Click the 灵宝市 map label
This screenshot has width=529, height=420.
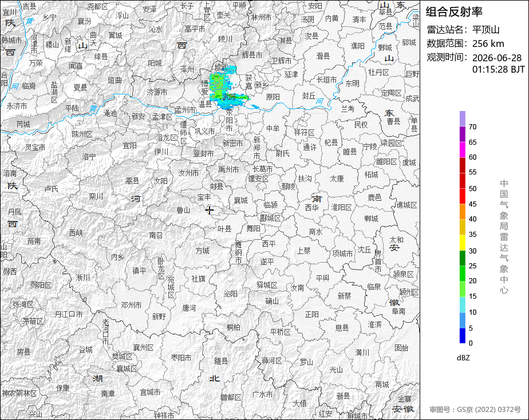point(35,147)
